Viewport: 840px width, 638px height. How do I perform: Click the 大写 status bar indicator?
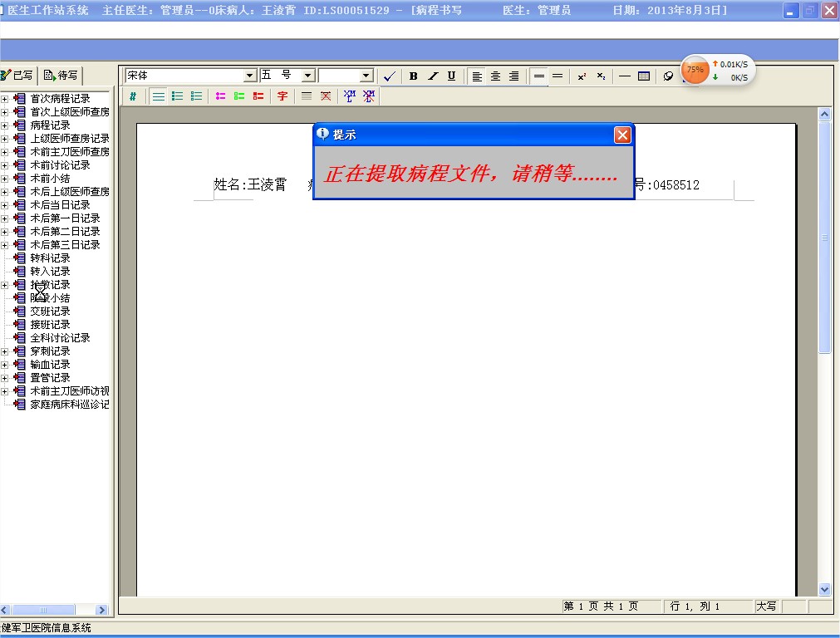[766, 606]
